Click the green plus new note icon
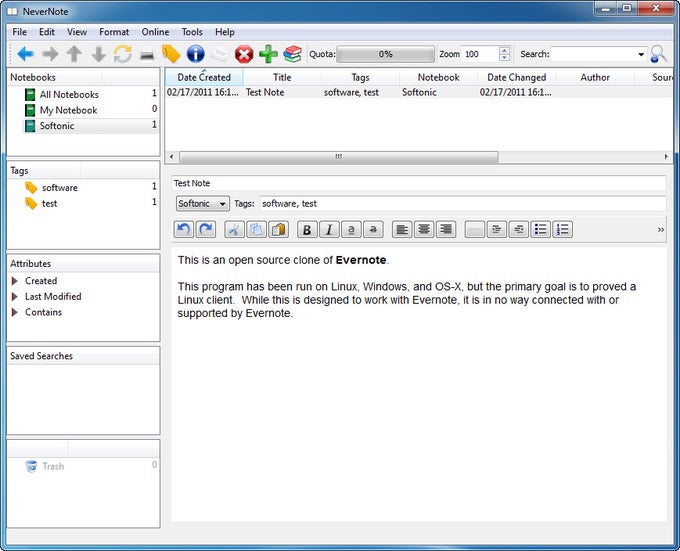This screenshot has height=551, width=680. coord(268,54)
